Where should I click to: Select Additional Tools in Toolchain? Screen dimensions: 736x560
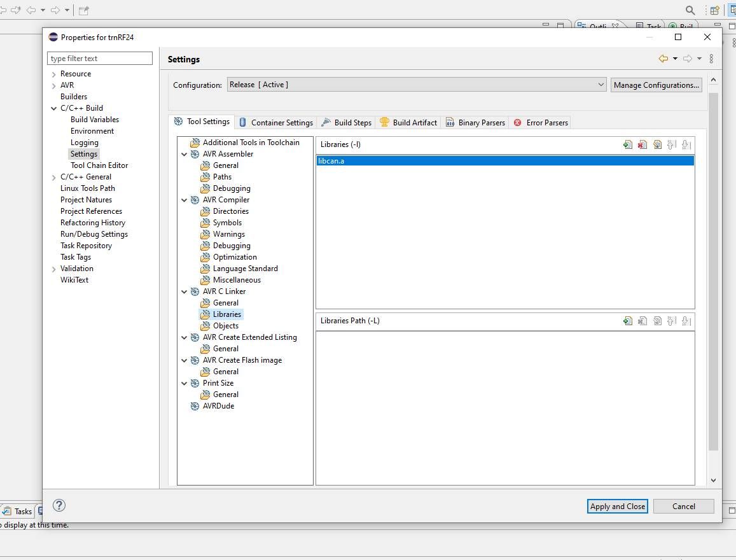[x=251, y=143]
